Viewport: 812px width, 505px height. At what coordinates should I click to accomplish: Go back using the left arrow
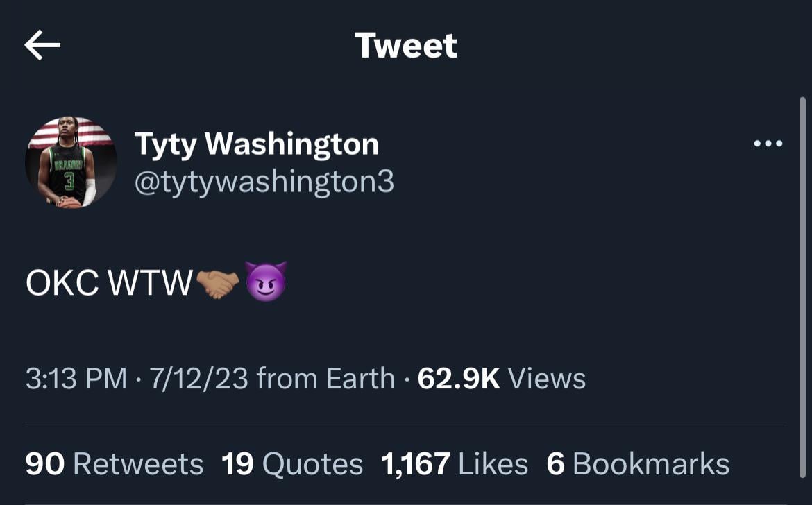tap(42, 46)
